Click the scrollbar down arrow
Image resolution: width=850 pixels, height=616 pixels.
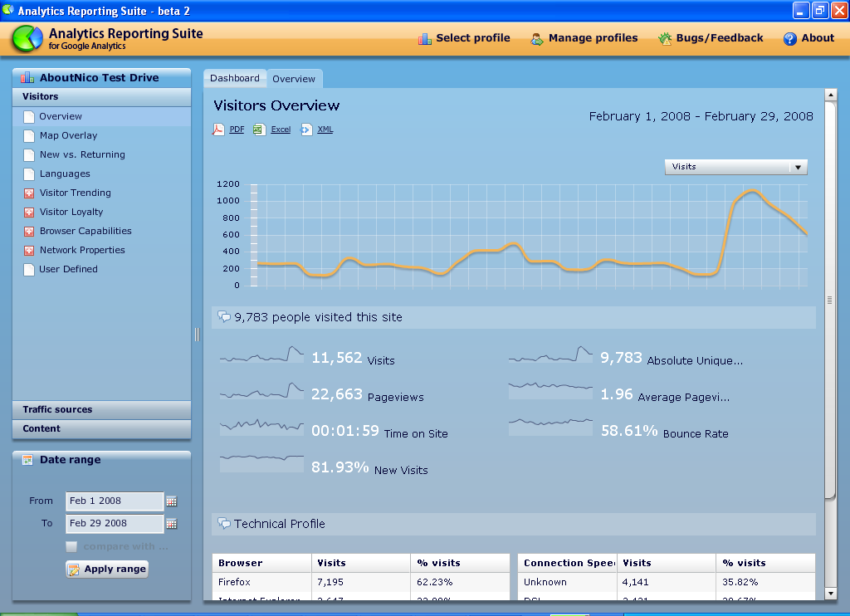830,594
